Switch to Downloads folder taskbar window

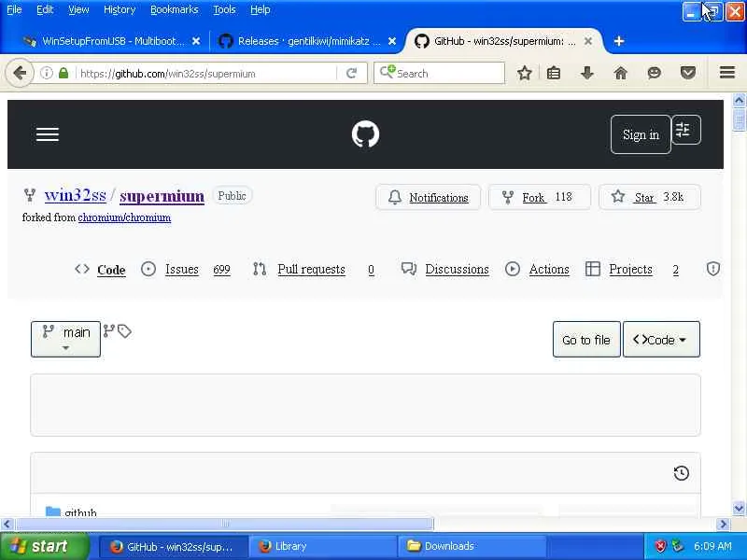coord(472,546)
